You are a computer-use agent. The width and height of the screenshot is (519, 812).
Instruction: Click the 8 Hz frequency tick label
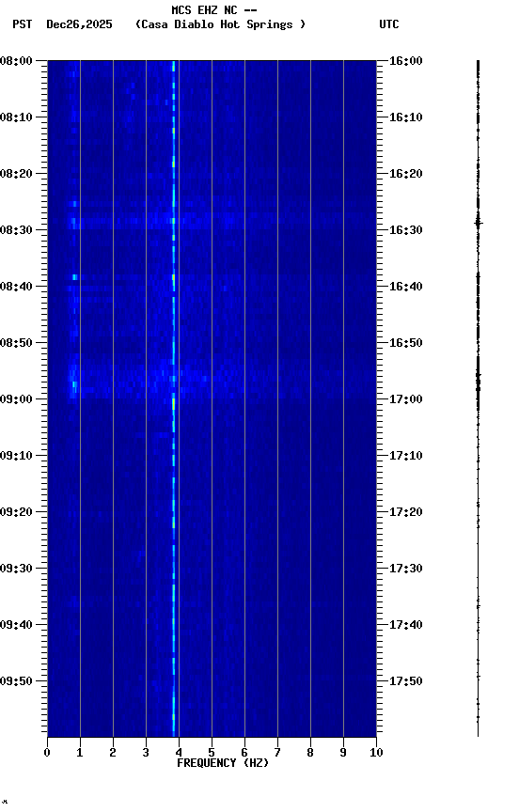coord(310,753)
